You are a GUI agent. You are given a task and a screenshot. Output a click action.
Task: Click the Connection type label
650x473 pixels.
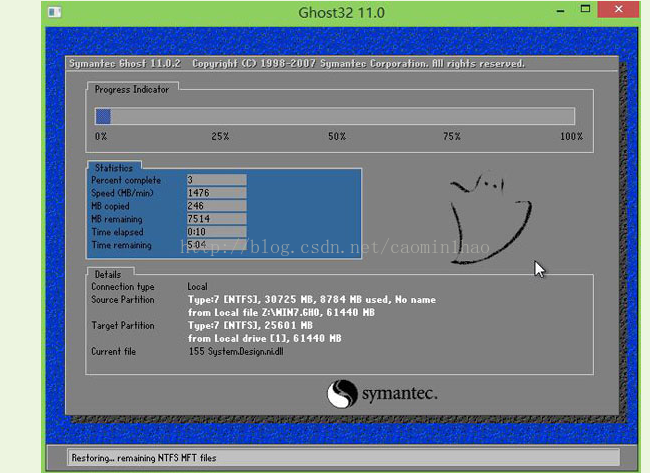point(123,286)
